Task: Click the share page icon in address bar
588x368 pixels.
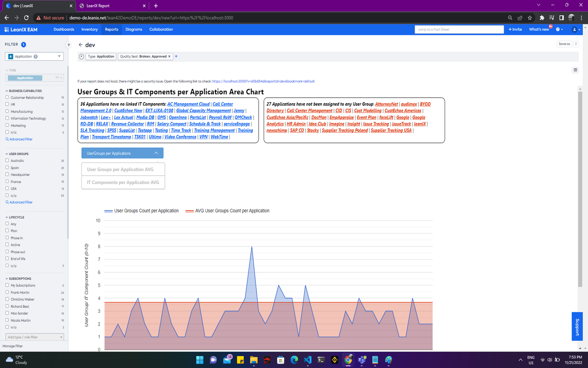Action: coord(520,18)
